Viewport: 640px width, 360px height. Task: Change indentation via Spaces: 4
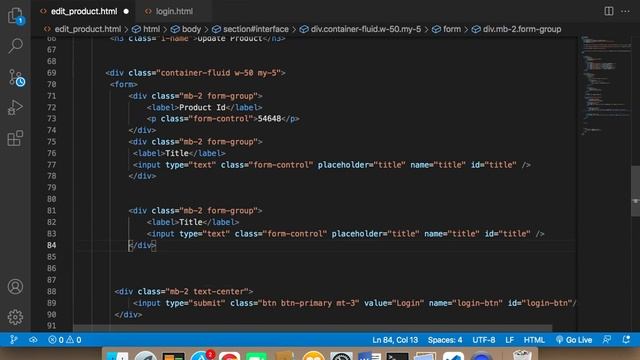(x=445, y=340)
